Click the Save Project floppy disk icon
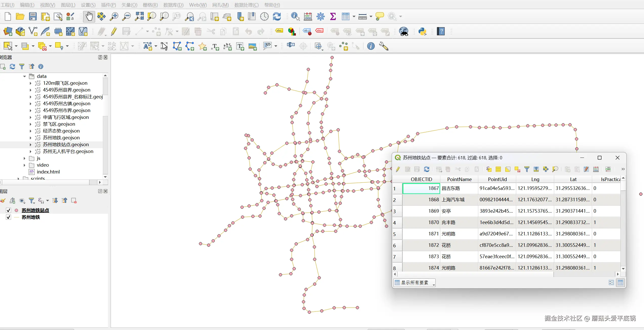Screen dimensions: 644x330 [x=33, y=17]
